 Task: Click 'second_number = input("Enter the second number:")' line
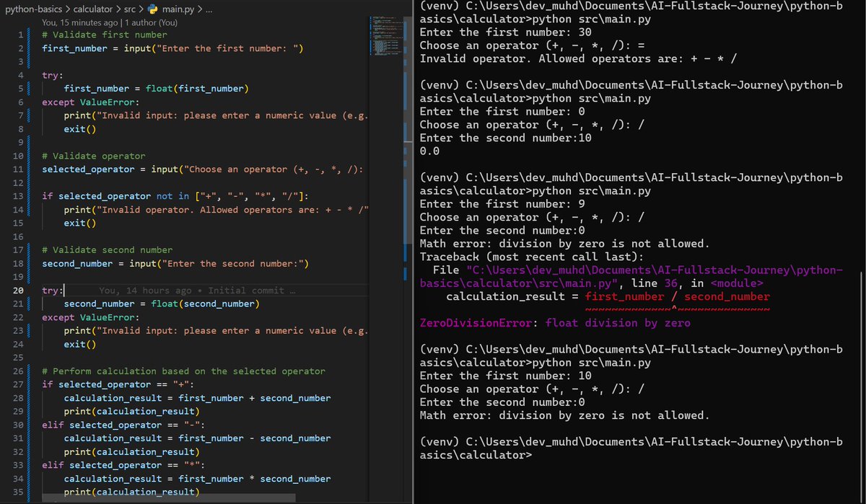click(x=175, y=263)
